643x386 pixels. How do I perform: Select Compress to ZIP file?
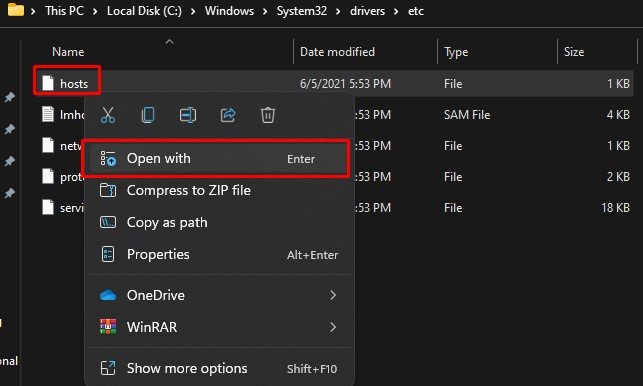click(x=219, y=190)
